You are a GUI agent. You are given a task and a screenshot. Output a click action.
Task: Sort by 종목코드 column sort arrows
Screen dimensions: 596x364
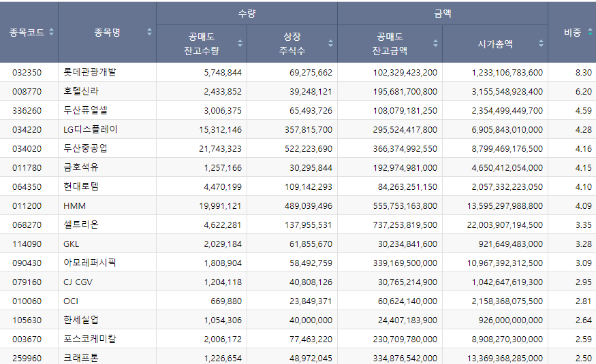click(51, 32)
